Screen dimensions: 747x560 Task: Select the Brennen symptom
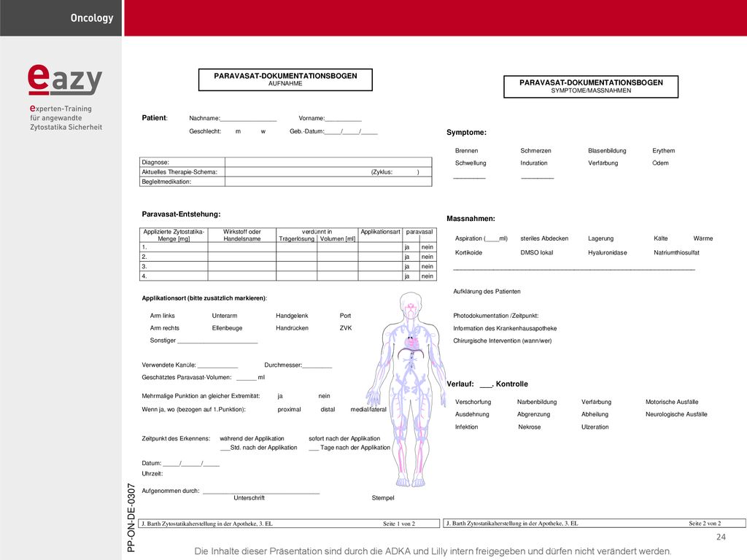point(466,151)
